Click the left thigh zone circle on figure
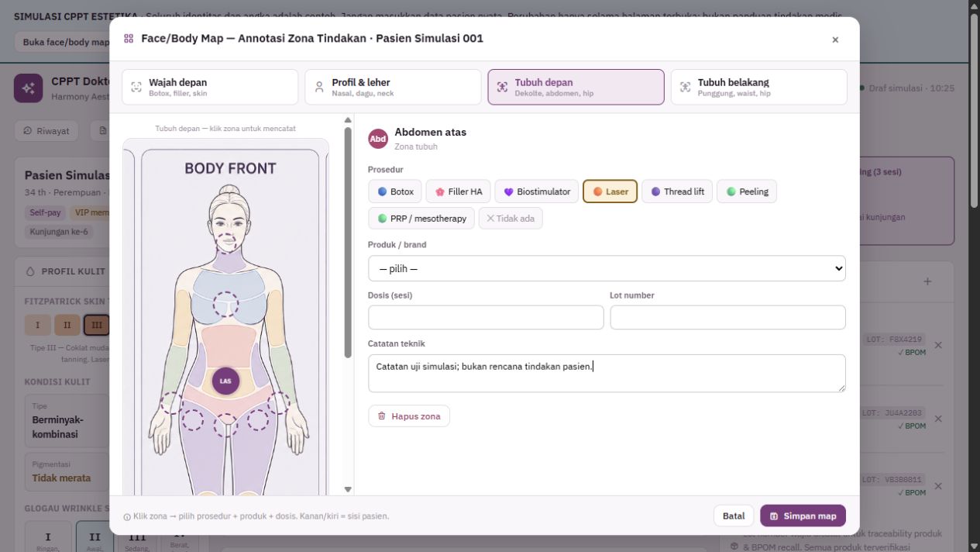980x552 pixels. pyautogui.click(x=192, y=420)
